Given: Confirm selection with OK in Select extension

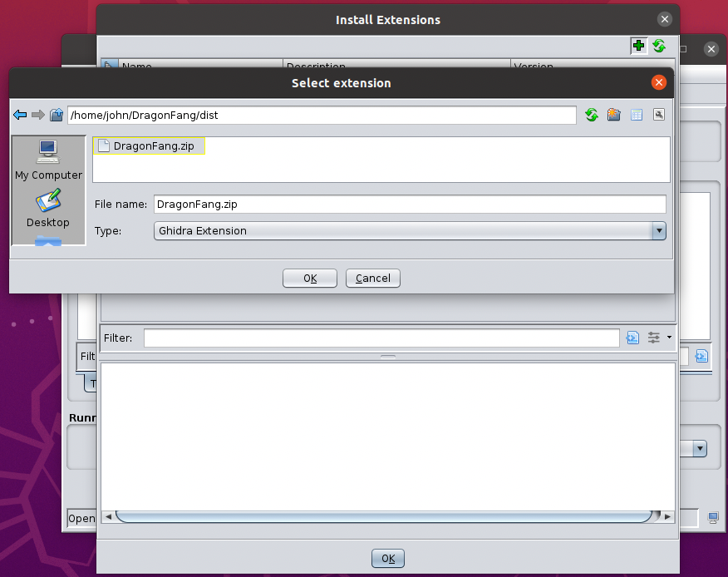Looking at the screenshot, I should [x=310, y=279].
